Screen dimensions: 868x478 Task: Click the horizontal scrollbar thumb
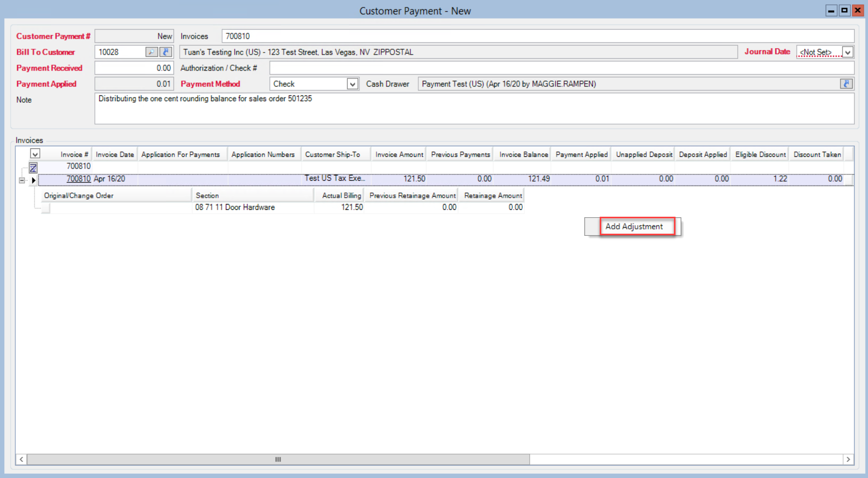[278, 459]
